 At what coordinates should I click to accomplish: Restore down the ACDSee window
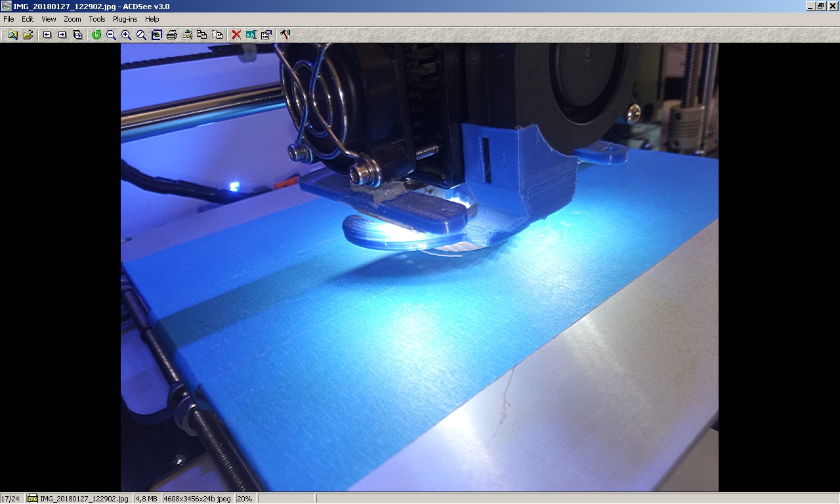(x=821, y=6)
